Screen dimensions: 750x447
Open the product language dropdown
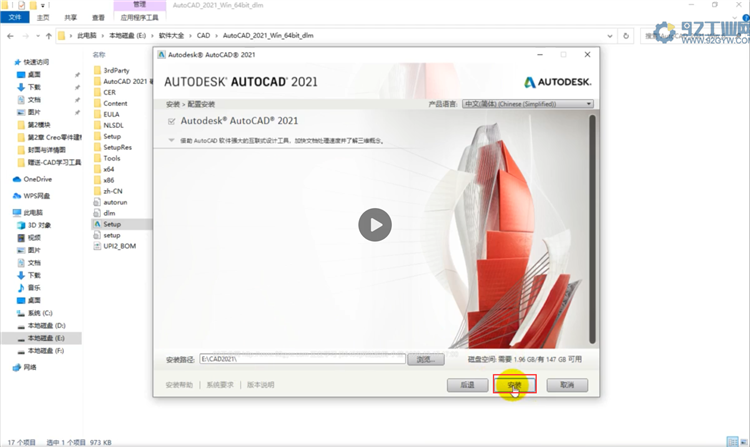click(x=528, y=104)
